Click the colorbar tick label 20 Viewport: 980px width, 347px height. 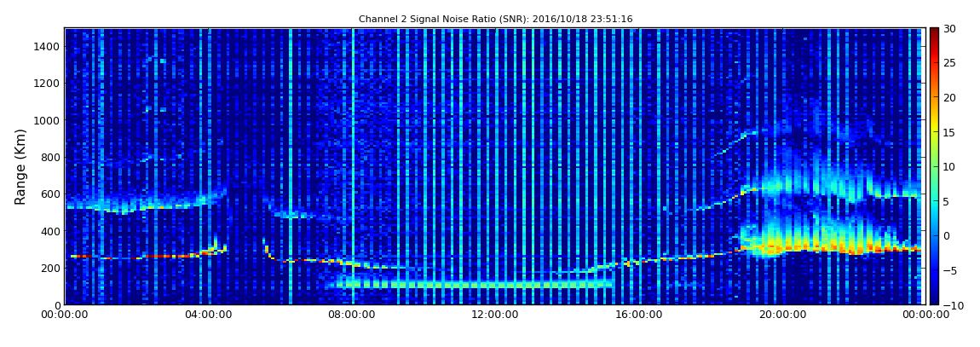point(950,97)
